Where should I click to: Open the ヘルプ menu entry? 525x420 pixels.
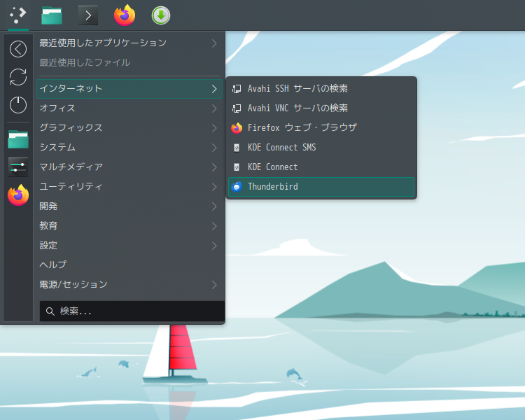click(x=129, y=265)
